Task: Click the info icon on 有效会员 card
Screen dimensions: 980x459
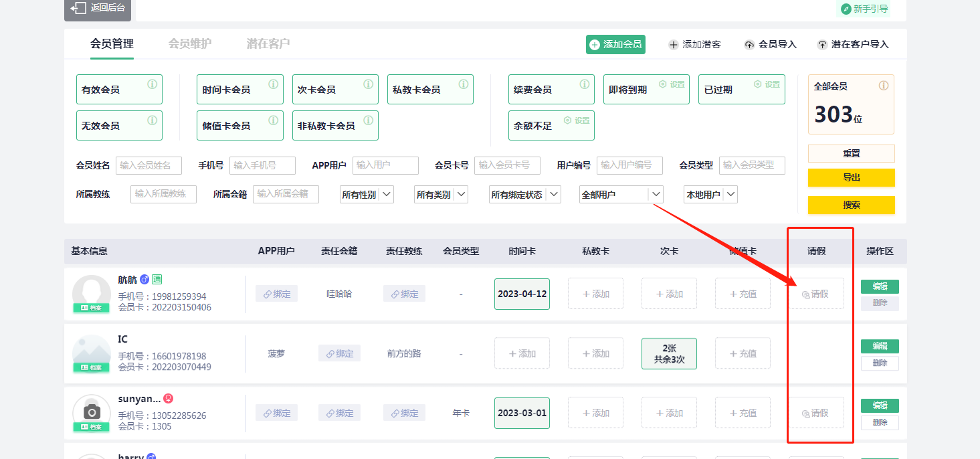Action: [152, 84]
